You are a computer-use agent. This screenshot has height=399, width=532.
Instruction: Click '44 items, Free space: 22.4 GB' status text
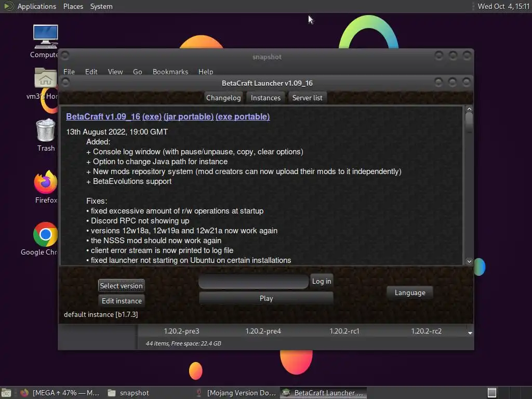tap(183, 343)
